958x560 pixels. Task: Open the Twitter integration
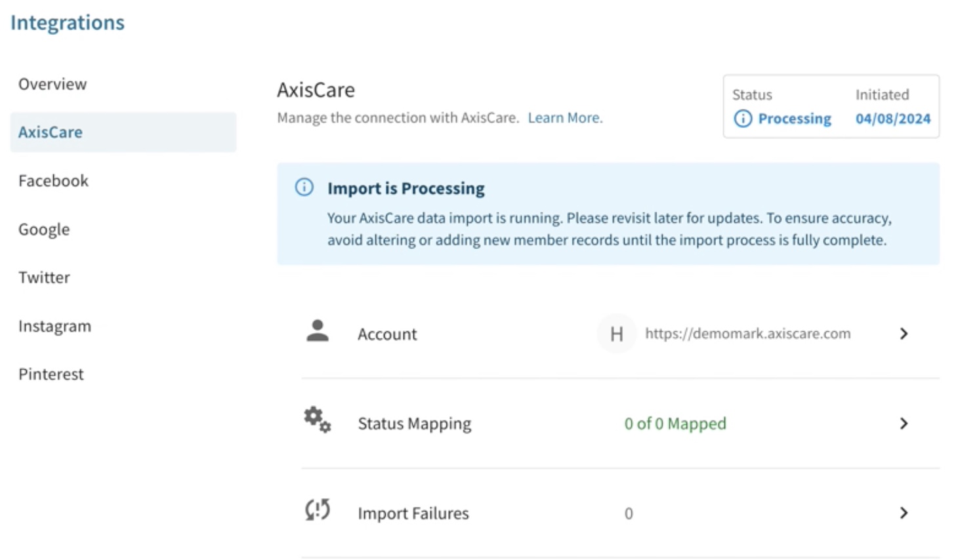(44, 277)
